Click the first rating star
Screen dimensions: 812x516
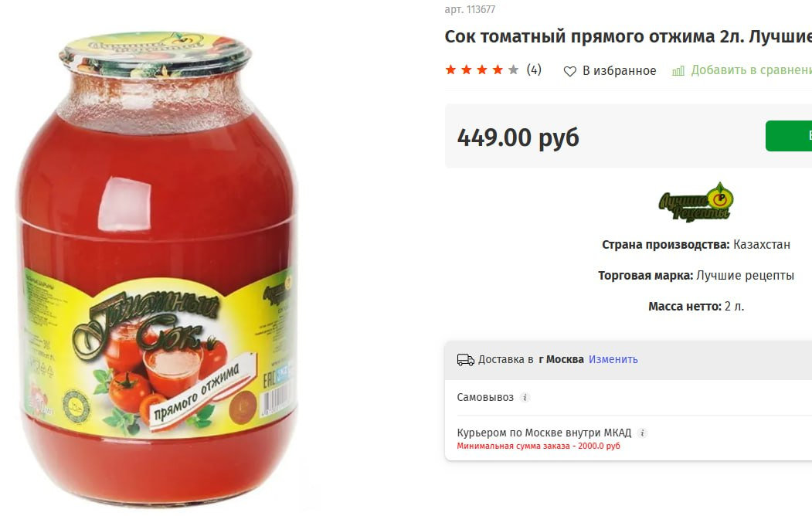click(450, 70)
